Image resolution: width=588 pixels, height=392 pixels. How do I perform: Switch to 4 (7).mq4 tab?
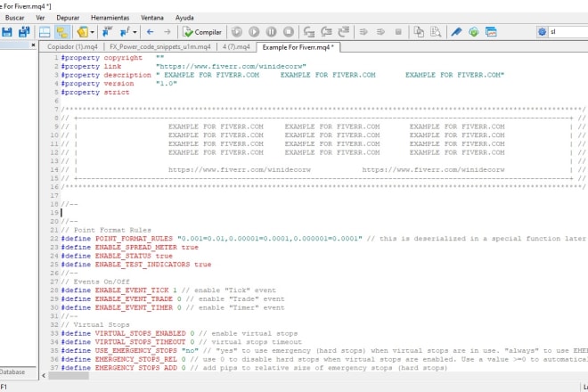point(236,47)
